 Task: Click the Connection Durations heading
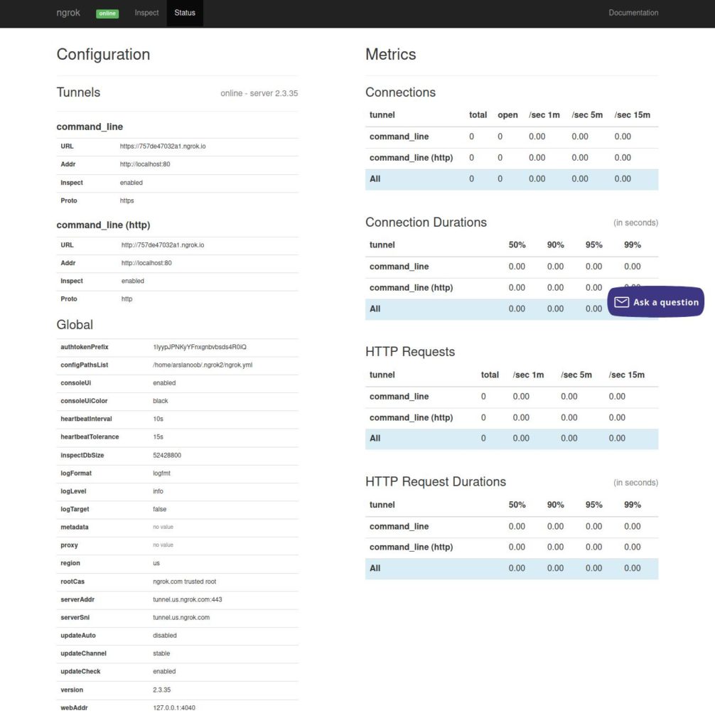[426, 223]
